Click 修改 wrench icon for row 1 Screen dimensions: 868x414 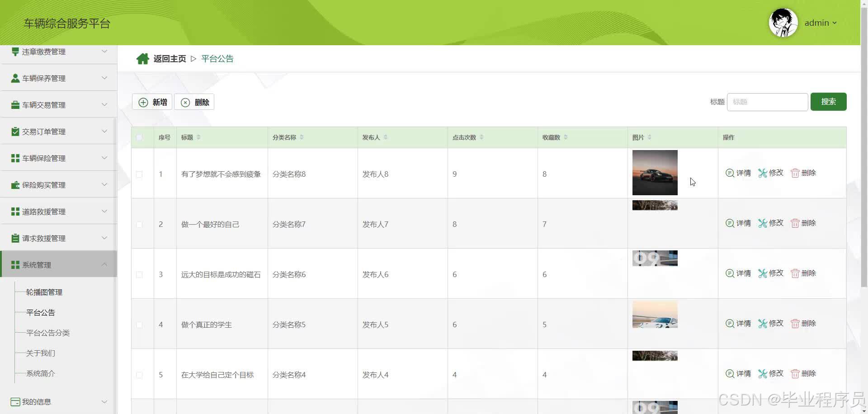tap(763, 173)
